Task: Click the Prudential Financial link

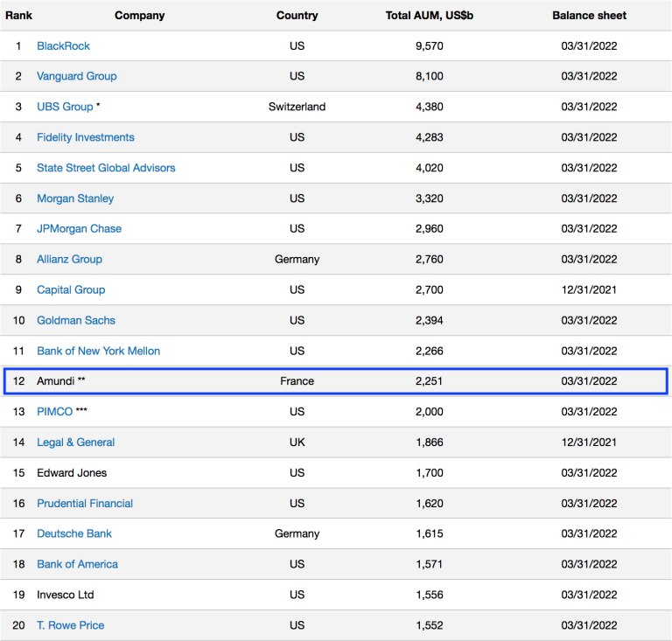Action: pos(85,503)
